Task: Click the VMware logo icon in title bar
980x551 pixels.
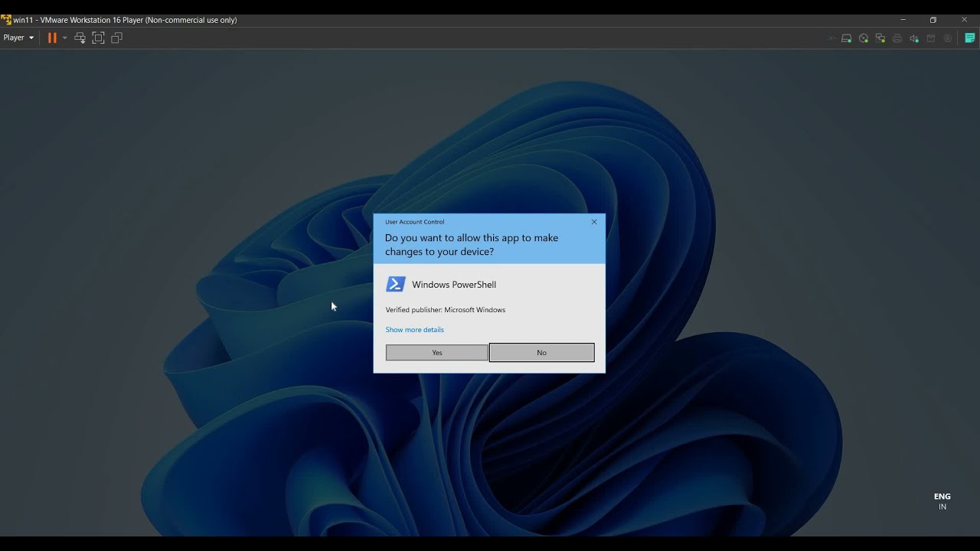Action: (5, 20)
